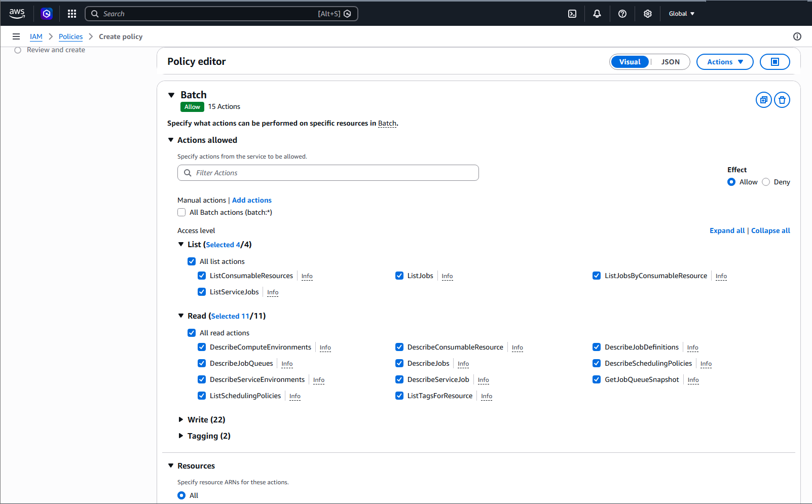Delete the Batch statement trash icon
812x504 pixels.
pos(782,100)
